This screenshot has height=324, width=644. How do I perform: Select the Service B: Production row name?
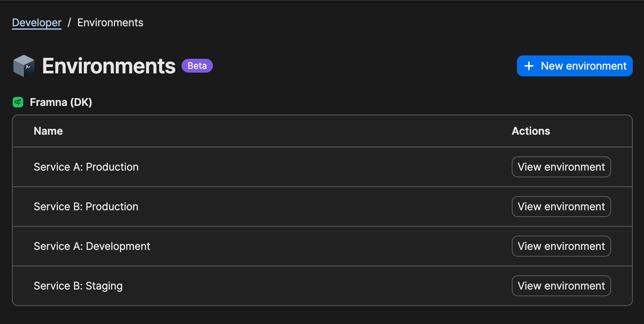point(86,207)
